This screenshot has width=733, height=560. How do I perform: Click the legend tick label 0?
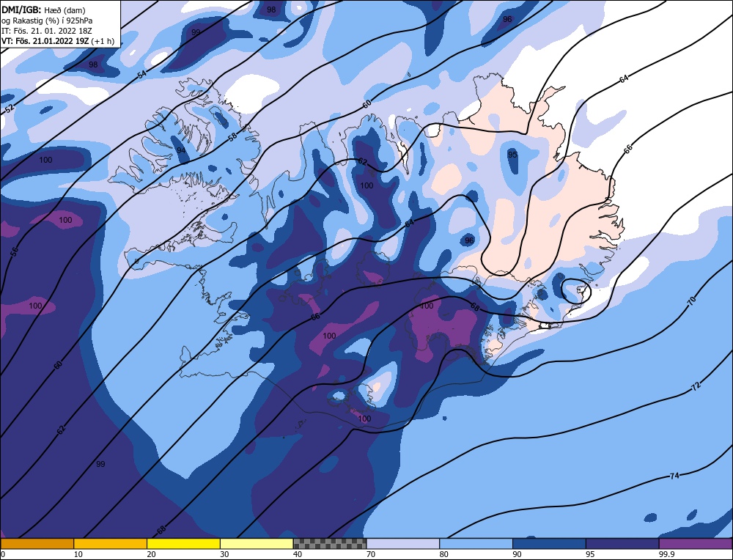(3, 554)
